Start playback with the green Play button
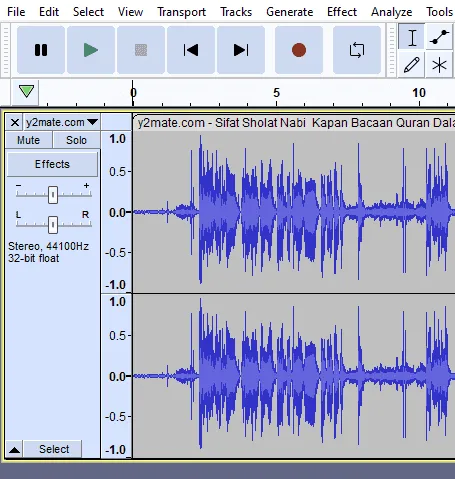 click(x=91, y=50)
